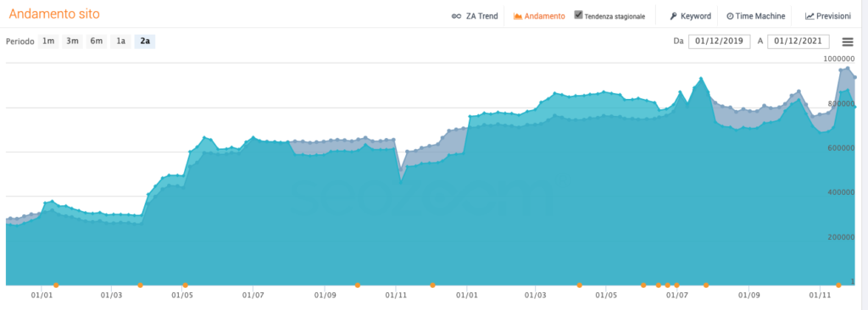
Task: Toggle the Tendenza stagionale checkbox
Action: pyautogui.click(x=578, y=15)
